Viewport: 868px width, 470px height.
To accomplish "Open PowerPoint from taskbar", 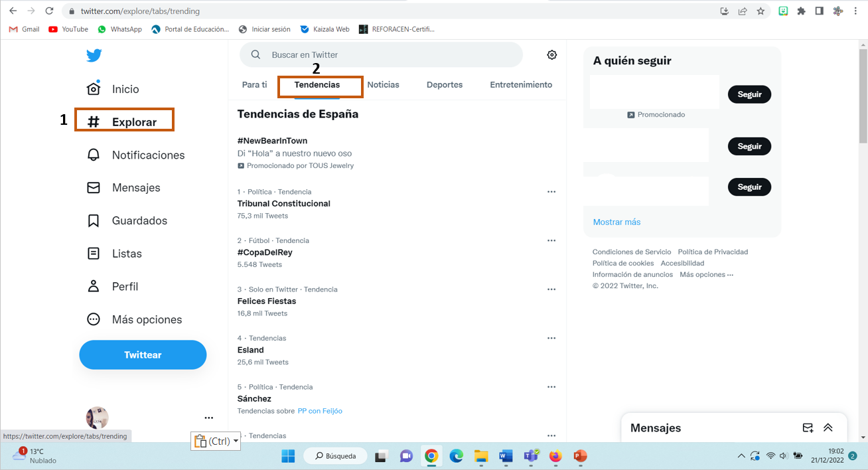I will pyautogui.click(x=580, y=456).
